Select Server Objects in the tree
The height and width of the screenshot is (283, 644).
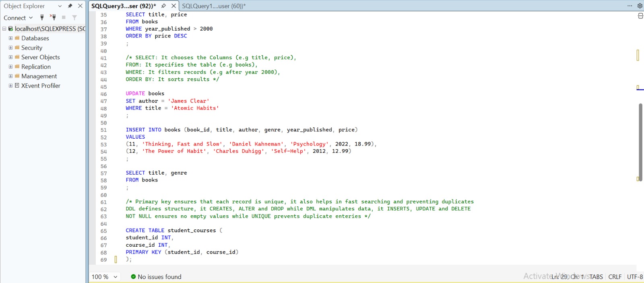[x=41, y=57]
